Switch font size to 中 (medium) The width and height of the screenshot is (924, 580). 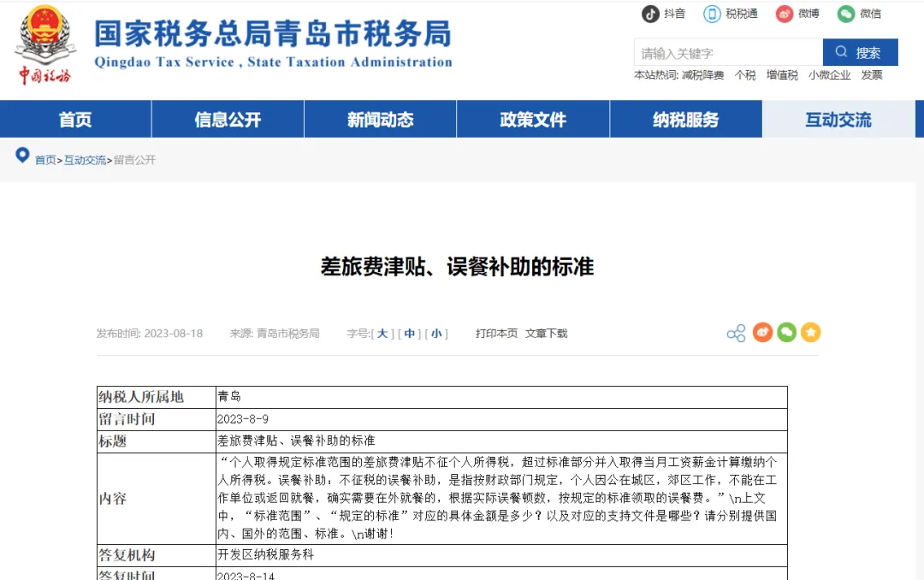(x=410, y=333)
